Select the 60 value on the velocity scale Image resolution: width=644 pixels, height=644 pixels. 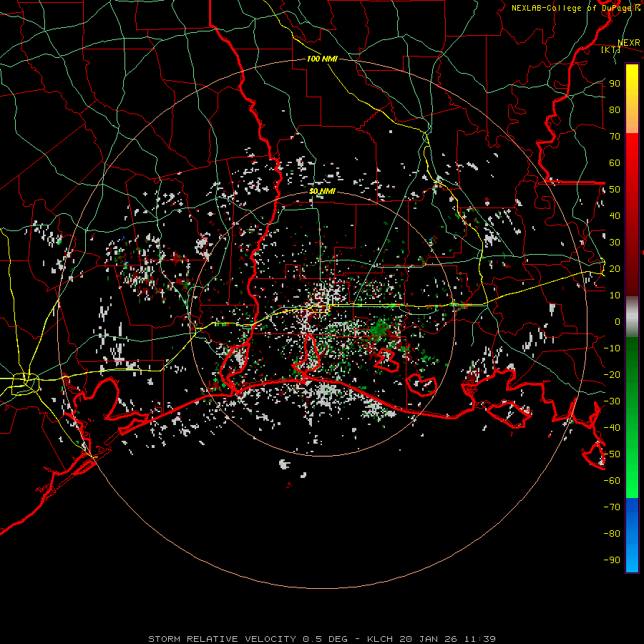tap(615, 162)
